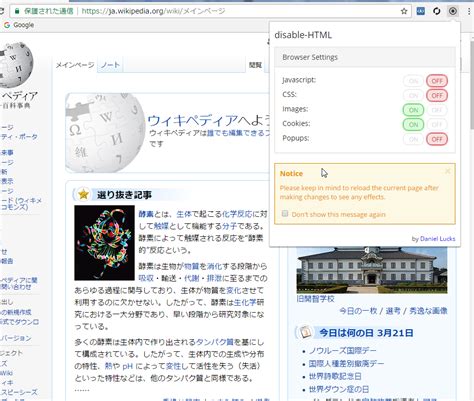Set Cookies to OFF
The height and width of the screenshot is (401, 474).
click(437, 125)
